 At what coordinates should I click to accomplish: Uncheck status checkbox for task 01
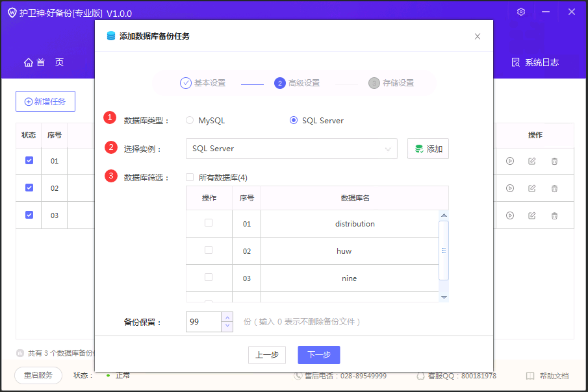(x=29, y=160)
